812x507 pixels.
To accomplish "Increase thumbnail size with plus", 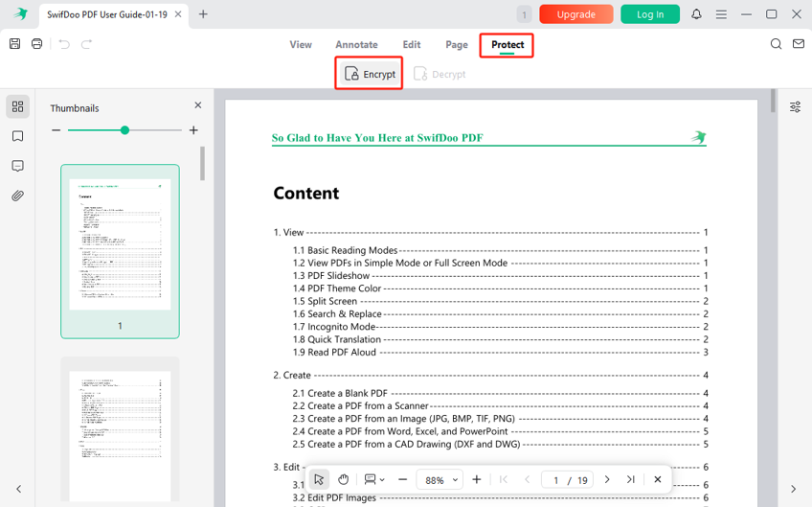I will [193, 130].
